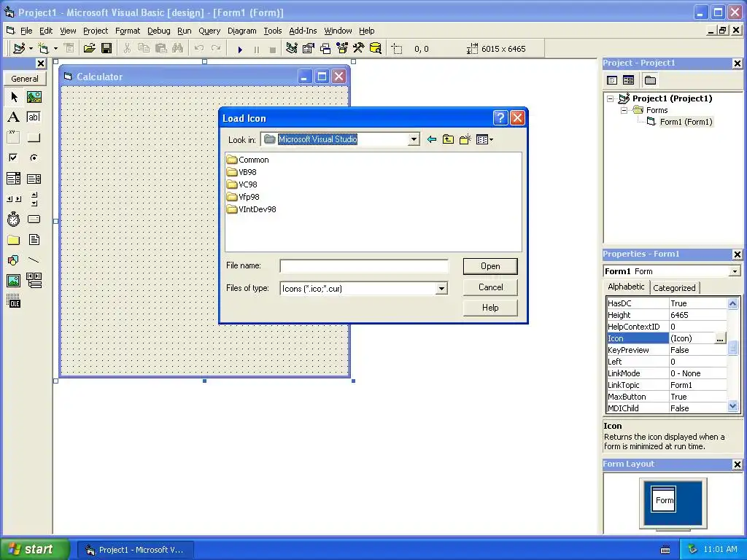
Task: Select the CommandButton tool
Action: (x=34, y=138)
